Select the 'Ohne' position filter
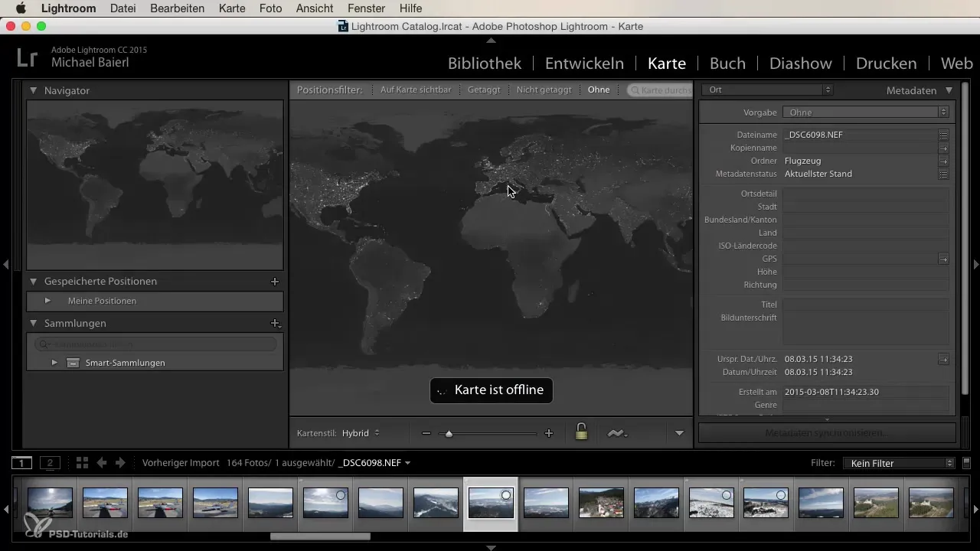Viewport: 980px width, 551px height. click(x=599, y=90)
